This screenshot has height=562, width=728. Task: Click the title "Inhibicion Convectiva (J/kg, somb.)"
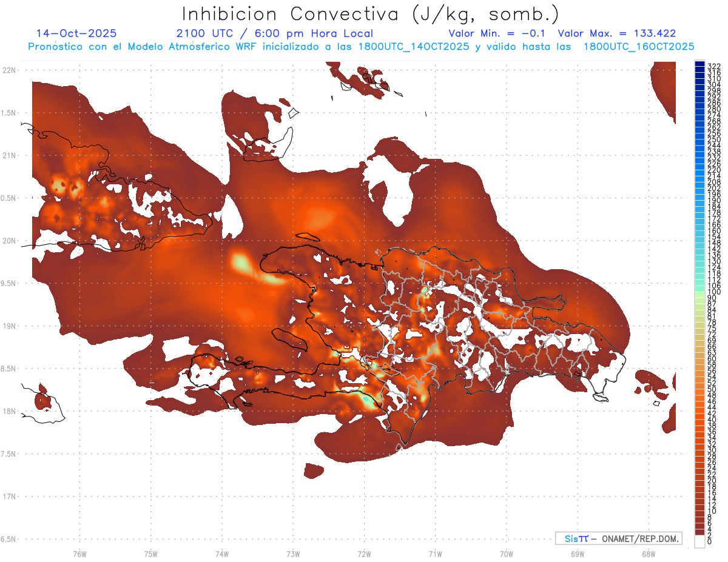[371, 13]
